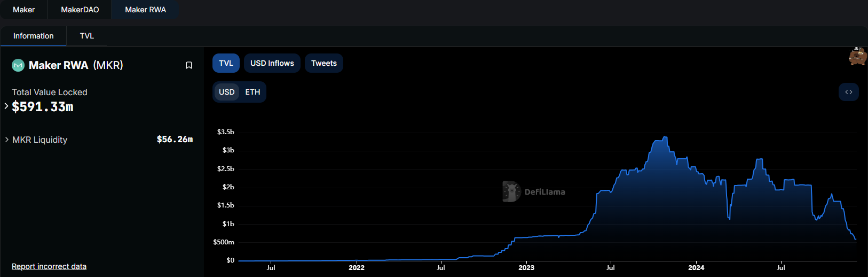The height and width of the screenshot is (277, 868).
Task: Switch to the Information tab
Action: (x=33, y=36)
